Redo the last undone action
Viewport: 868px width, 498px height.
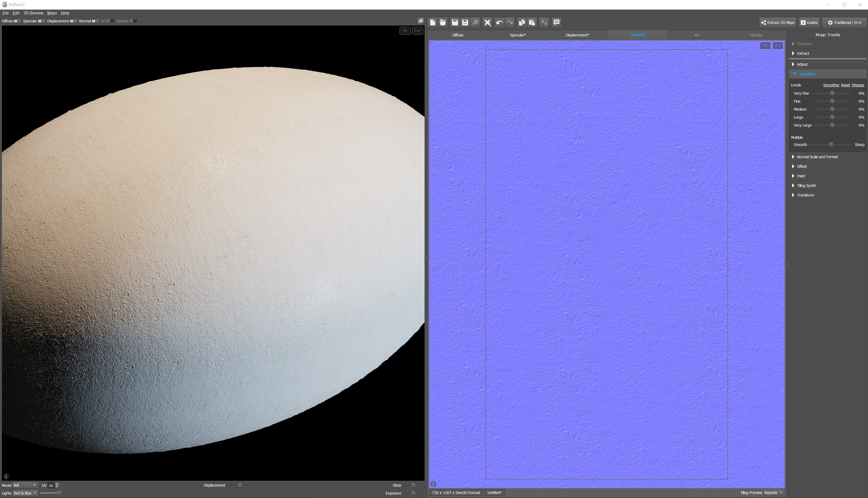(510, 23)
